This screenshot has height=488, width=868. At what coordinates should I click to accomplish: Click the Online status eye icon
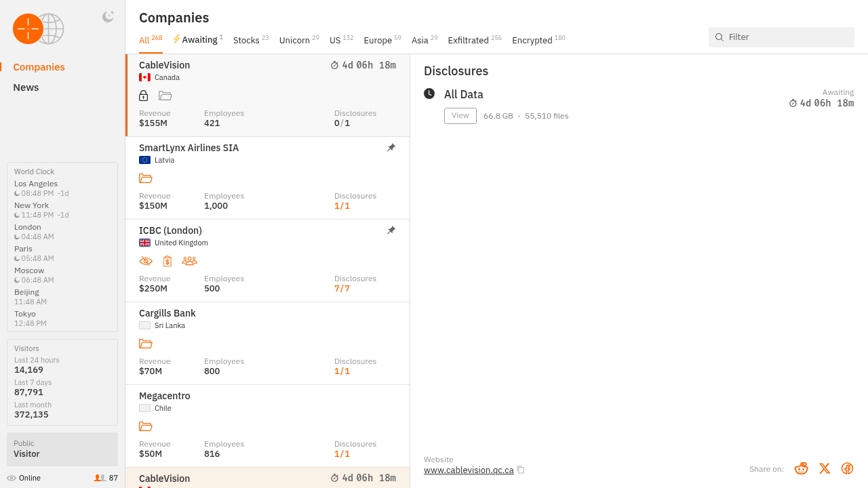tap(12, 479)
